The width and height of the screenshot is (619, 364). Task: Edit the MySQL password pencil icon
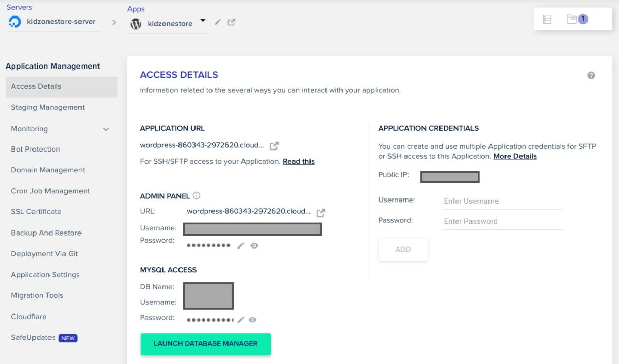point(240,320)
